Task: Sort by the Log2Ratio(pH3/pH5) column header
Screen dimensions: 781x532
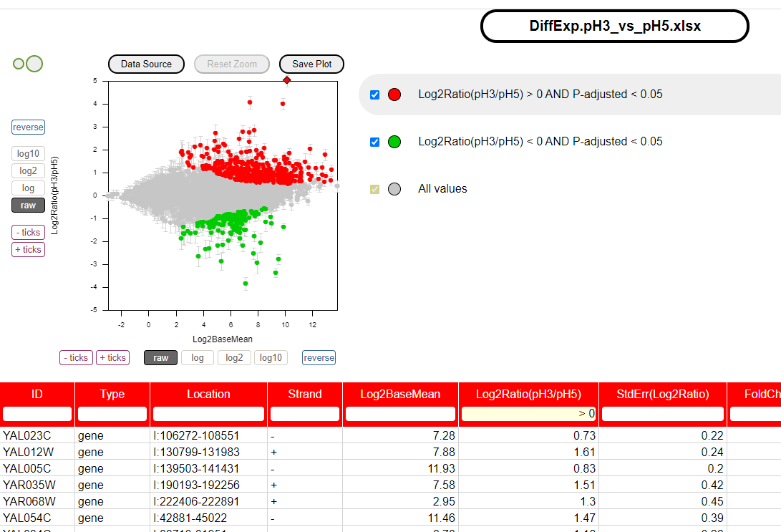Action: click(x=528, y=394)
